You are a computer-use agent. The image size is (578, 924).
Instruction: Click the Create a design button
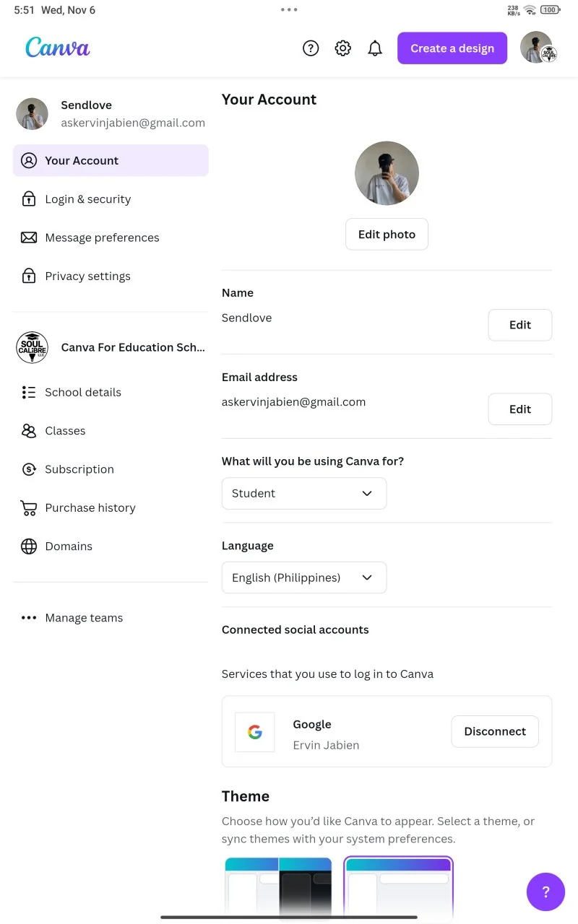[x=452, y=48]
